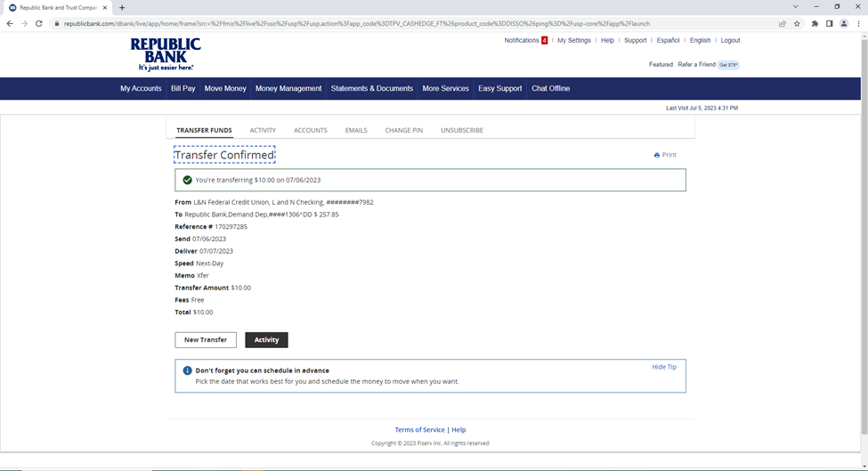Viewport: 868px width, 471px height.
Task: Click the header Help link
Action: pyautogui.click(x=607, y=40)
